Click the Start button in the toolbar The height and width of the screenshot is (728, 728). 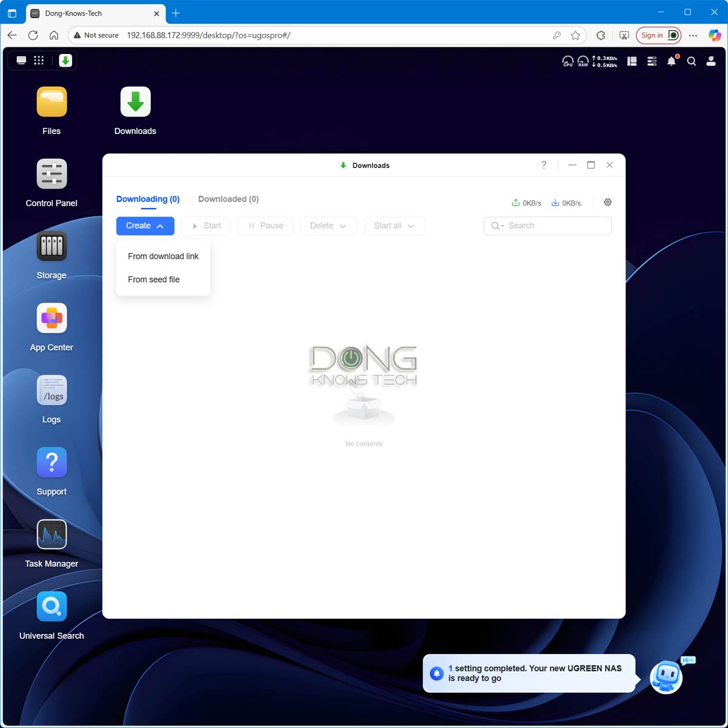pos(206,226)
